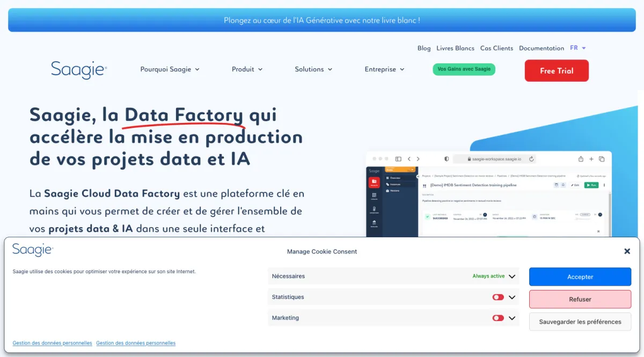Viewport: 644px width, 357px height.
Task: Click the IA Générative livre blanc banner
Action: click(x=322, y=20)
